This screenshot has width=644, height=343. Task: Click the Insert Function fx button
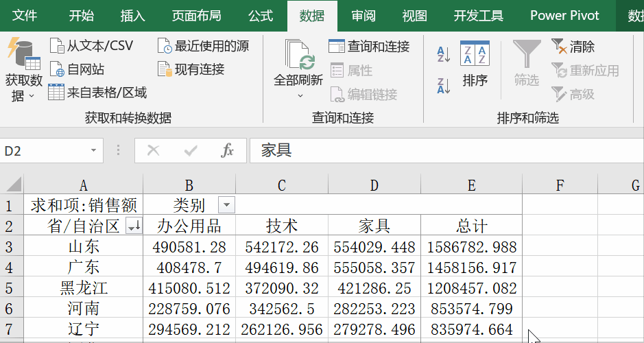(x=228, y=151)
